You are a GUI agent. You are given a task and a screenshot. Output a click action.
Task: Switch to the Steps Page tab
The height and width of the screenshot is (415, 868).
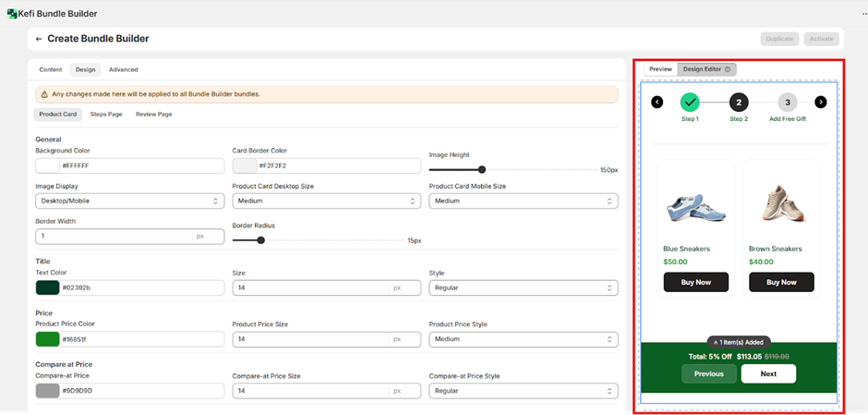click(x=106, y=114)
